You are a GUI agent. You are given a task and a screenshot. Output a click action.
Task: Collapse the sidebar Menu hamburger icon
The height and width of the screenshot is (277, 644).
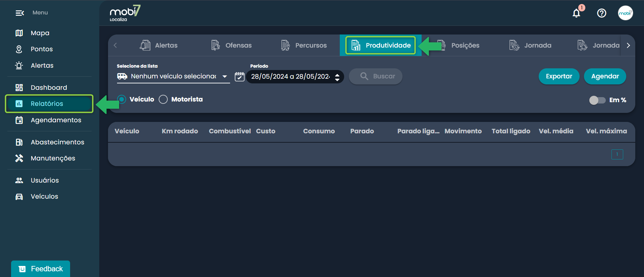[x=19, y=13]
